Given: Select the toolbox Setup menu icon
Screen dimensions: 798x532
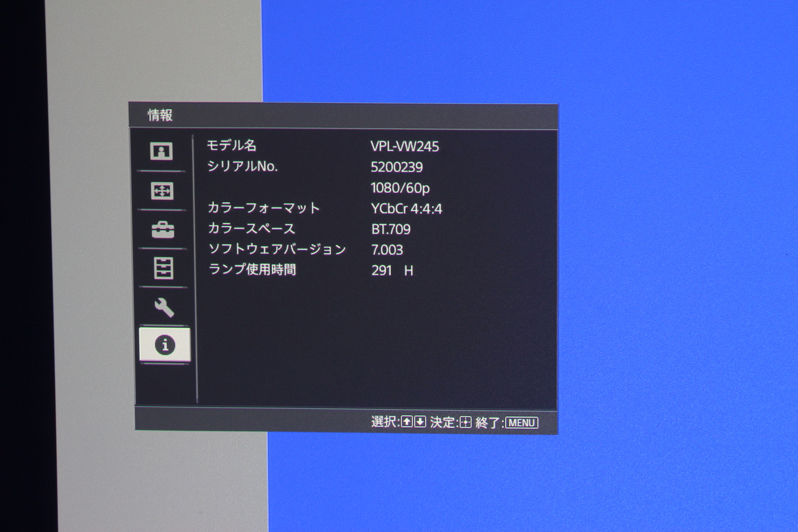Looking at the screenshot, I should [163, 230].
